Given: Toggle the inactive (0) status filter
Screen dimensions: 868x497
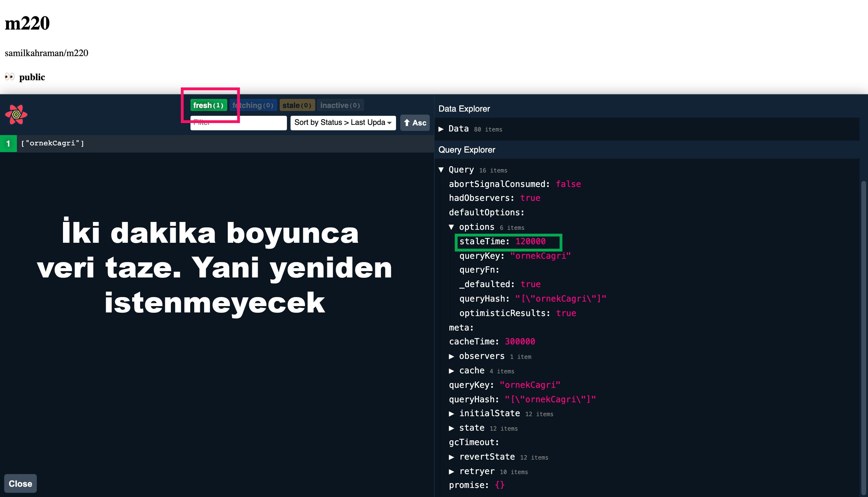Looking at the screenshot, I should pos(340,105).
